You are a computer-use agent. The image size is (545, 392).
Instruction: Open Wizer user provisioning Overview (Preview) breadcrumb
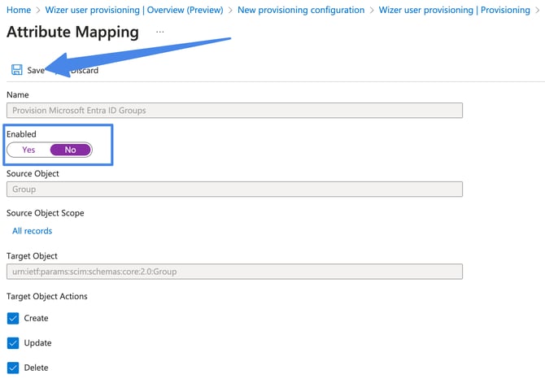pos(134,10)
